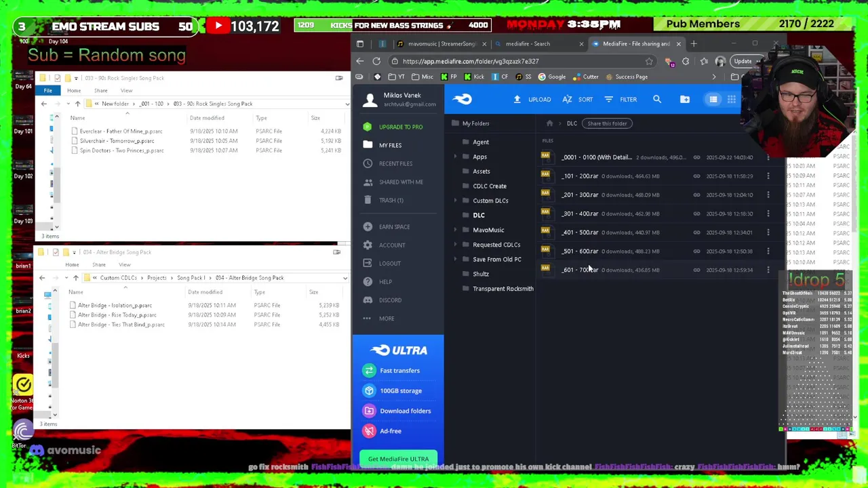868x488 pixels.
Task: Open Share tab in 90s Rock Singles window
Action: 100,90
